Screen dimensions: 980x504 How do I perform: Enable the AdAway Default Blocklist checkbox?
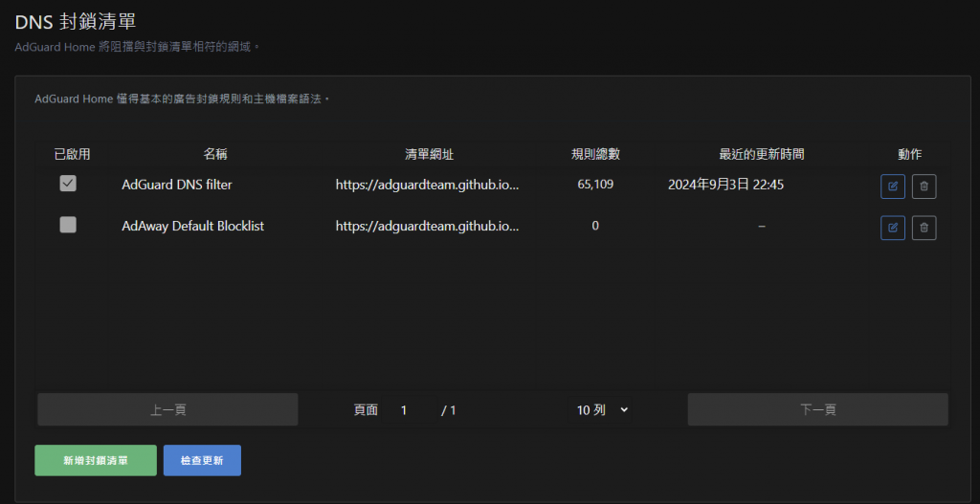pyautogui.click(x=68, y=225)
